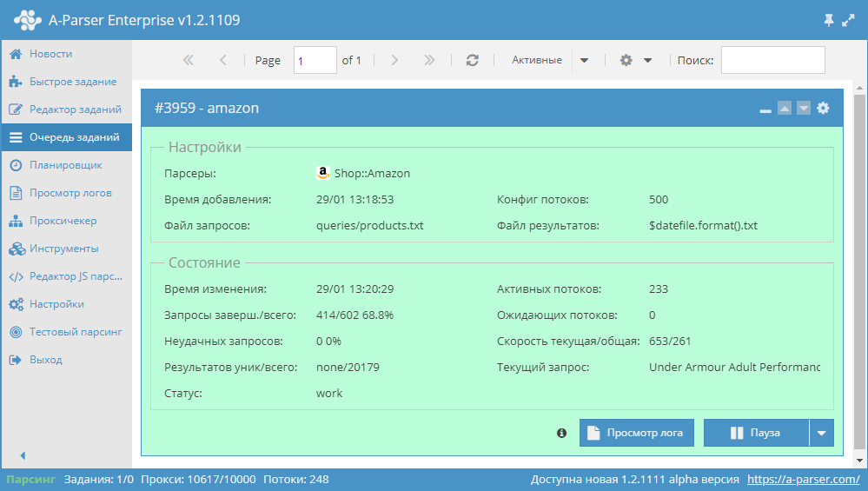Click the #3959 - amazon task title
The width and height of the screenshot is (868, 491).
207,108
